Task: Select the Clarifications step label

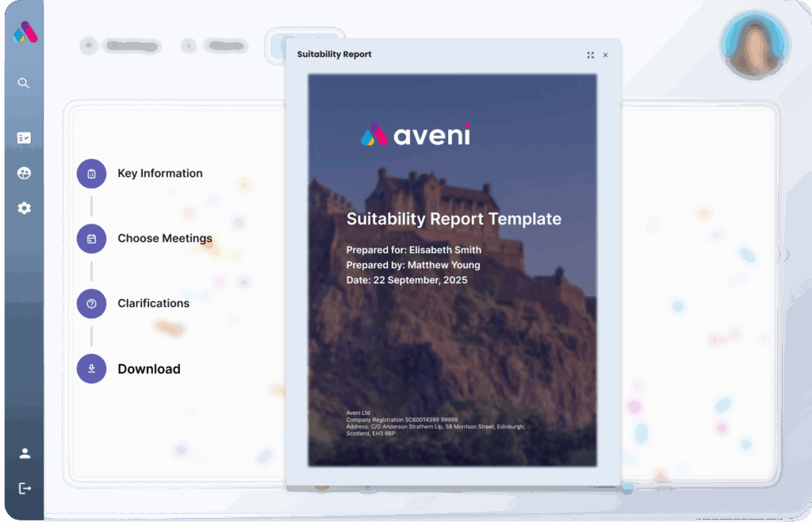Action: click(x=153, y=304)
